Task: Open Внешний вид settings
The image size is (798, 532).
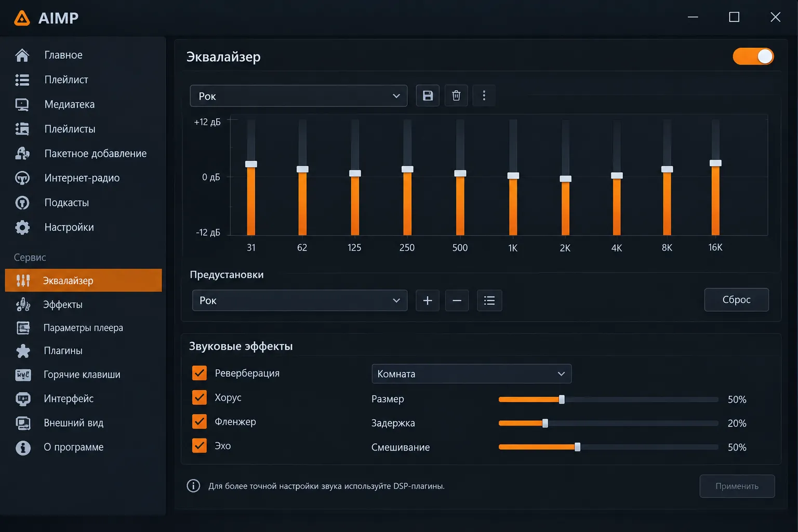Action: pyautogui.click(x=83, y=423)
